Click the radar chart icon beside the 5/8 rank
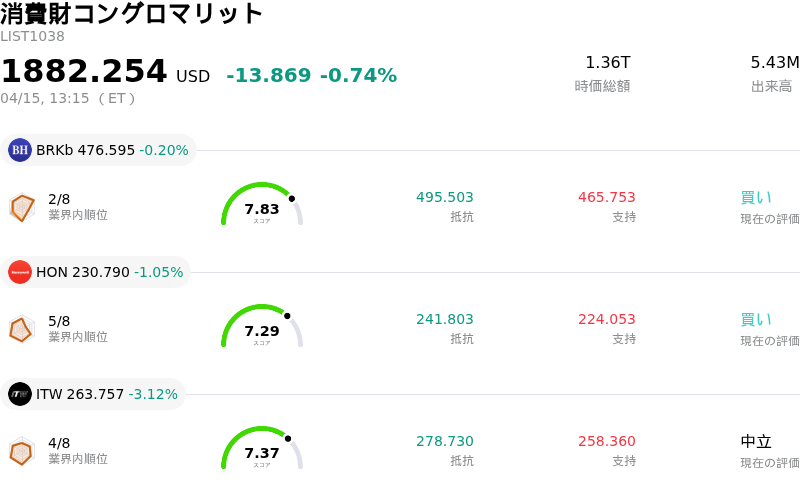 [22, 329]
